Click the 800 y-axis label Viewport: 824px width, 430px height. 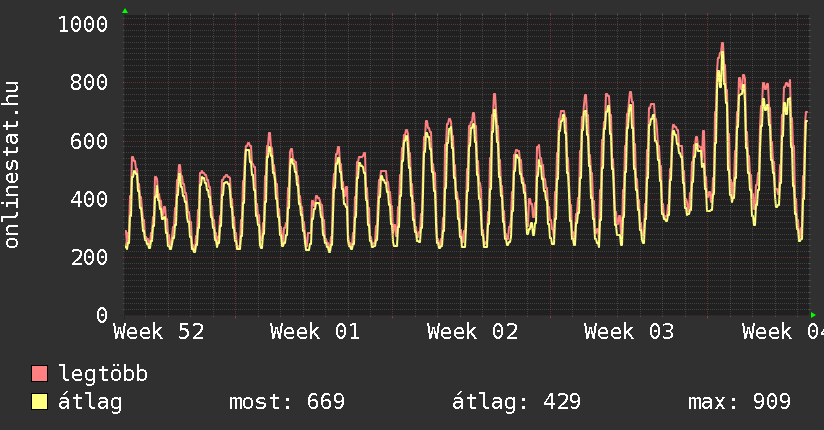coord(88,83)
